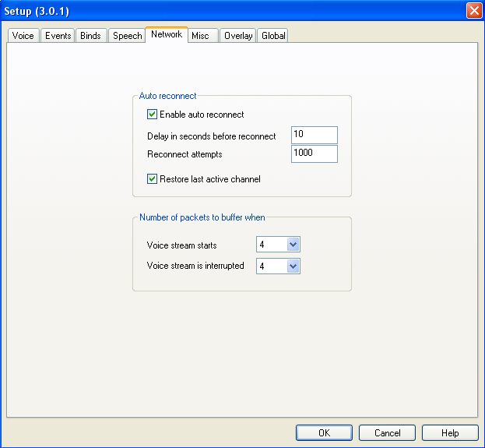Click the Reconnect attempts label

click(185, 154)
